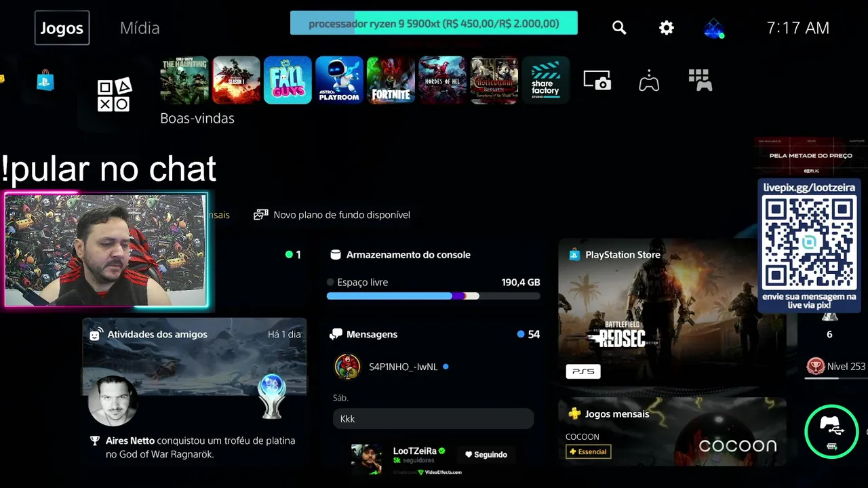Image resolution: width=868 pixels, height=488 pixels.
Task: Click the livepix.gg/lootzeira link text
Action: [x=809, y=187]
